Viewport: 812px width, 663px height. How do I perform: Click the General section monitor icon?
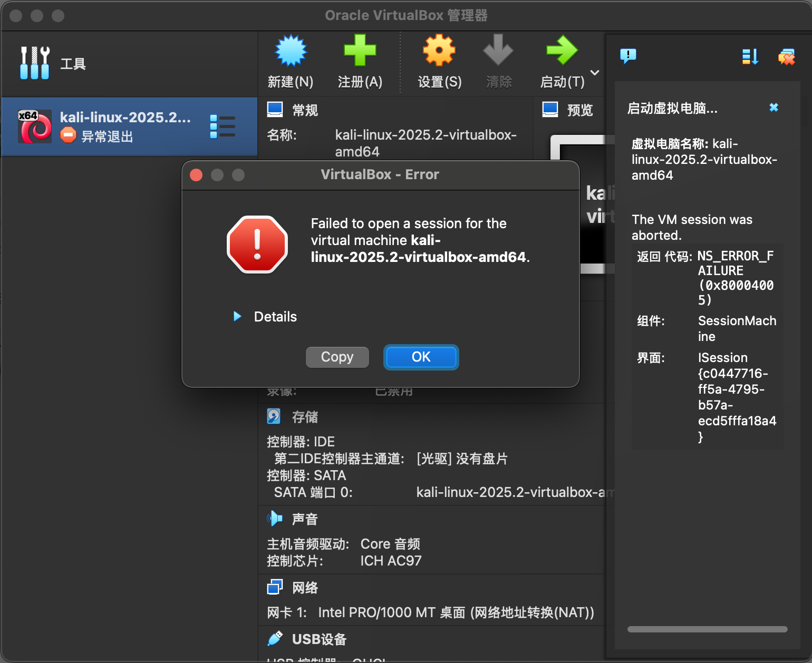pyautogui.click(x=275, y=109)
